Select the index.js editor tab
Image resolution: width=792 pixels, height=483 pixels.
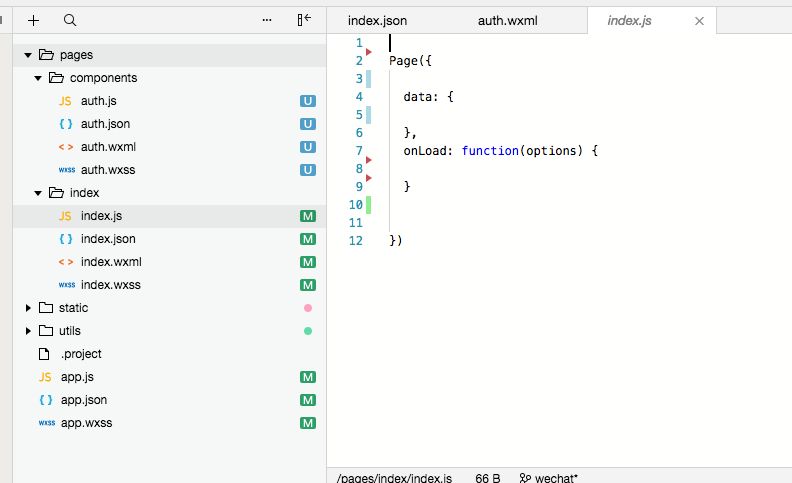click(629, 21)
